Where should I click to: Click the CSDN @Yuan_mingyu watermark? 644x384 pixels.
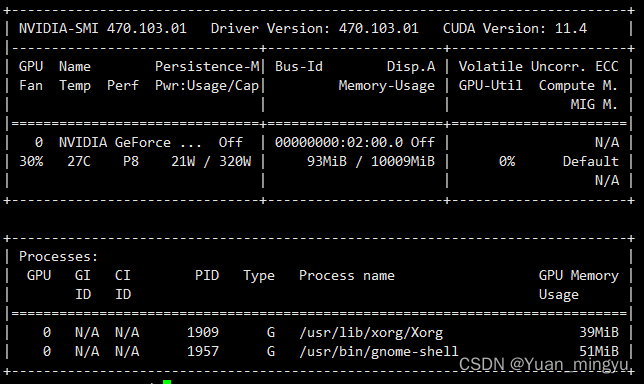pyautogui.click(x=543, y=365)
